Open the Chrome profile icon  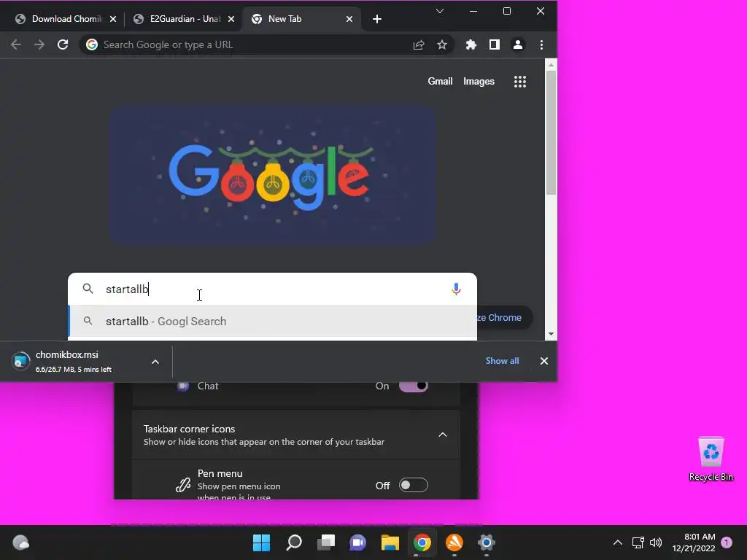pyautogui.click(x=518, y=44)
